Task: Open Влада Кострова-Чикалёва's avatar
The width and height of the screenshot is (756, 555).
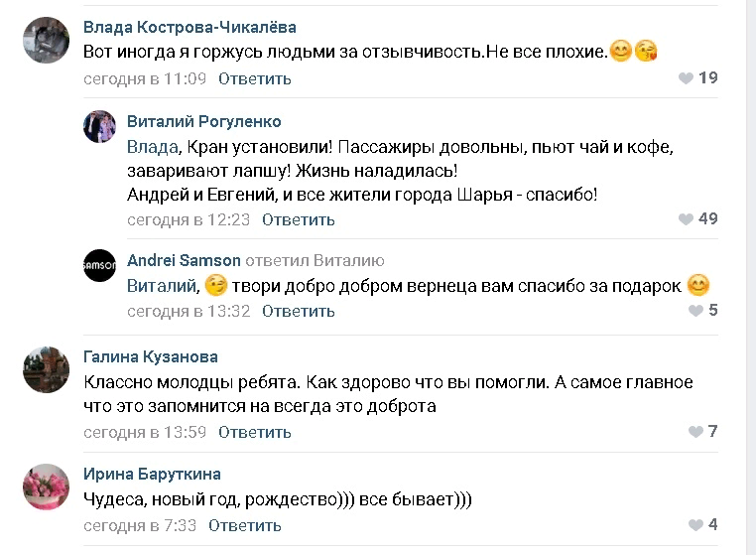Action: [47, 40]
